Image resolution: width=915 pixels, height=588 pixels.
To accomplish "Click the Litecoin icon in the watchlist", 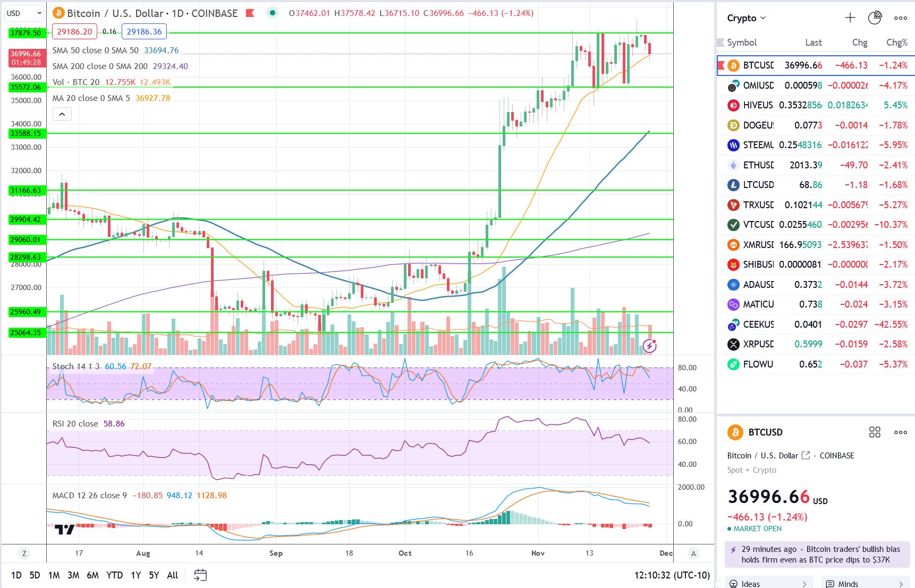I will tap(733, 185).
